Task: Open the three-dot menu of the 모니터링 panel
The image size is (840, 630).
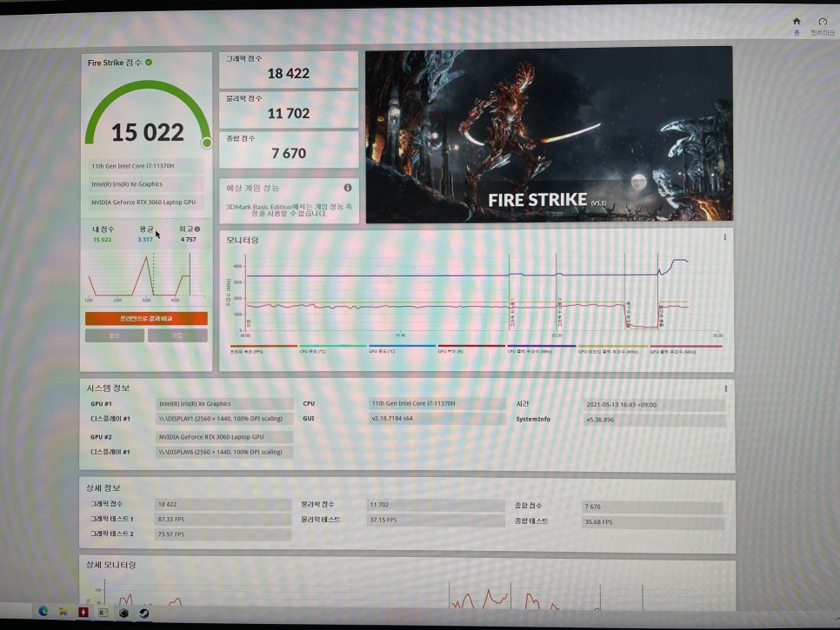Action: coord(725,237)
